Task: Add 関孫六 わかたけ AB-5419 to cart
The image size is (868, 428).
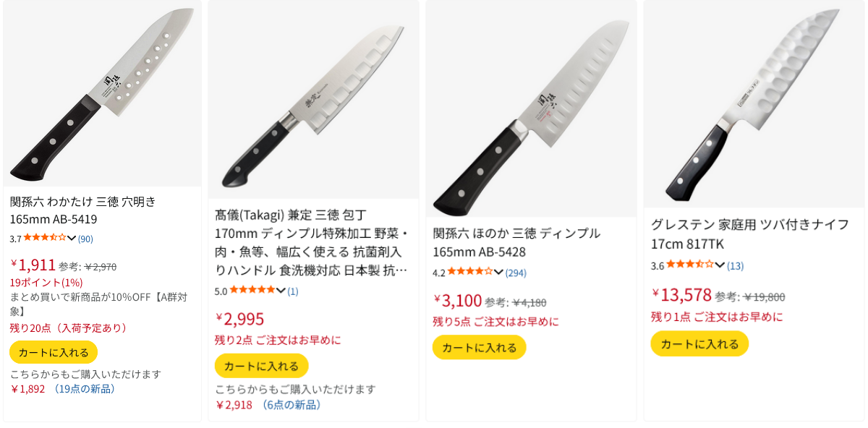Action: 54,353
